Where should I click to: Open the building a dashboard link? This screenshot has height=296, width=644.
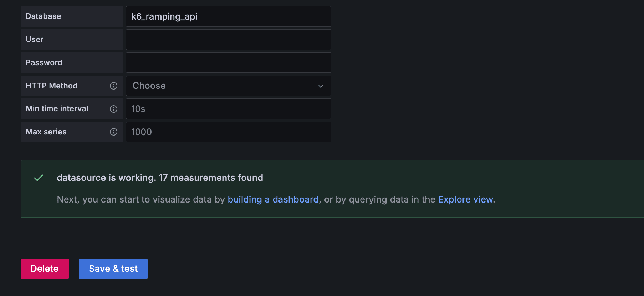pos(273,199)
